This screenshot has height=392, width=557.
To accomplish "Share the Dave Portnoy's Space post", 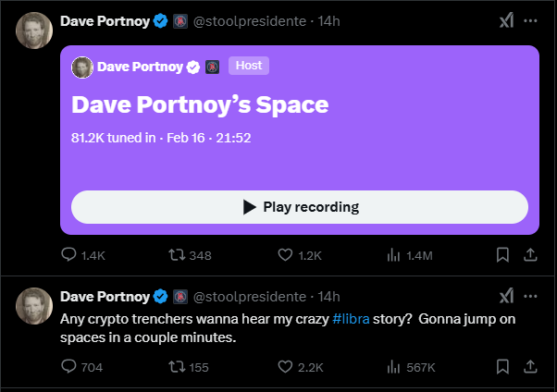I will click(x=530, y=254).
